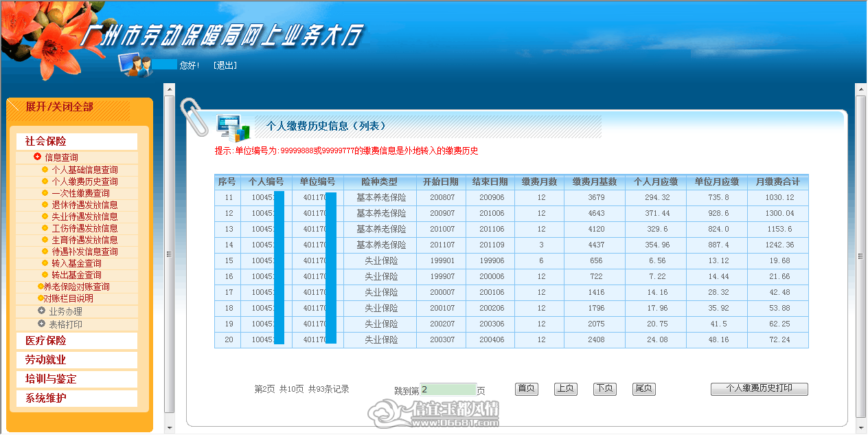Click bullet icon beside 对账栏目说明
Image resolution: width=868 pixels, height=435 pixels.
point(41,298)
